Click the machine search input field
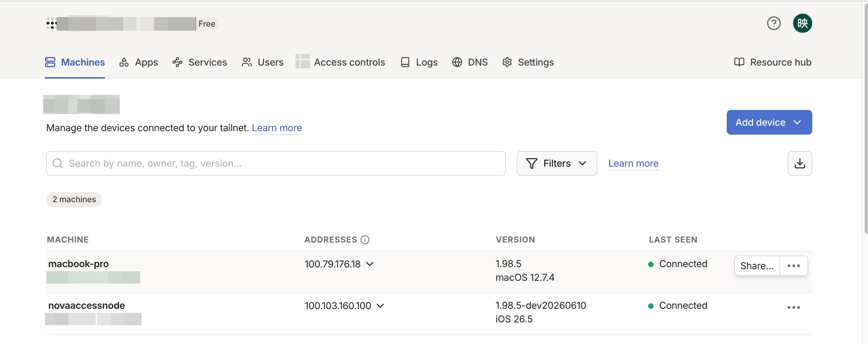Viewport: 868px width, 345px height. pos(276,163)
